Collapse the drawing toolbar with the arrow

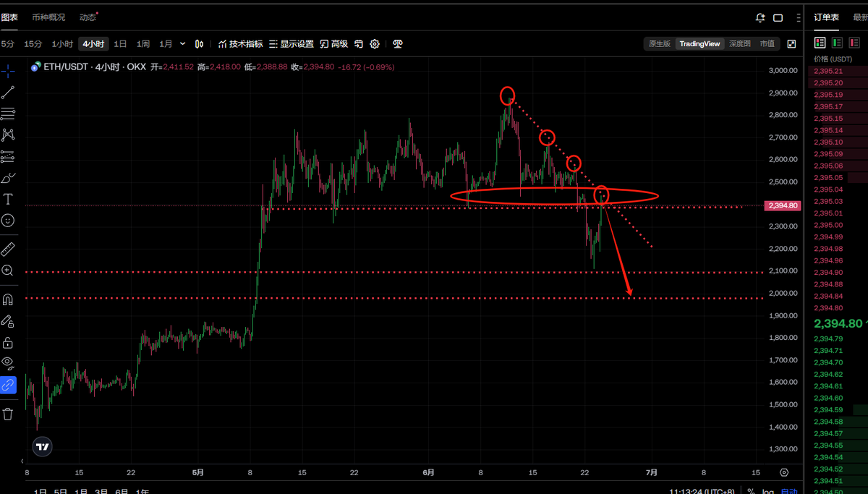pos(22,461)
